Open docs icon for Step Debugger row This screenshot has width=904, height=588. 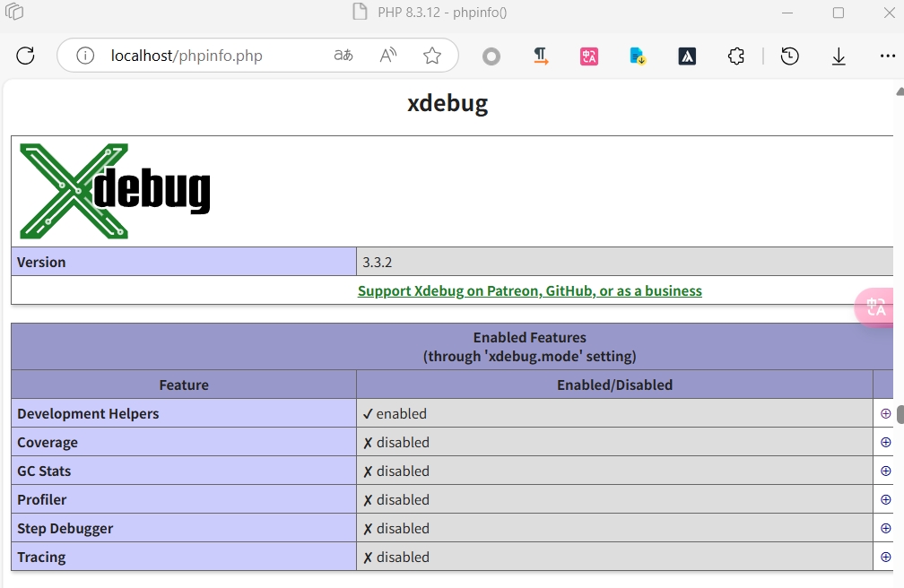point(885,528)
